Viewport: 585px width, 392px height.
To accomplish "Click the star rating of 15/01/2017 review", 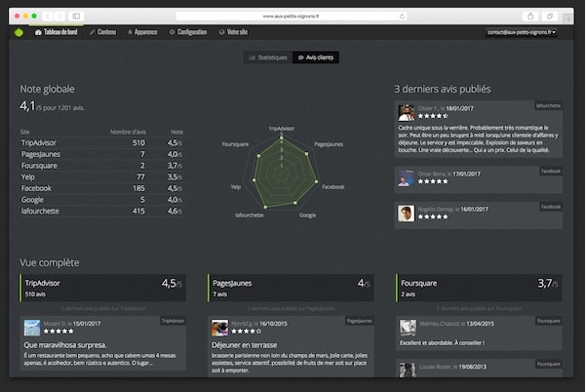I will point(58,332).
